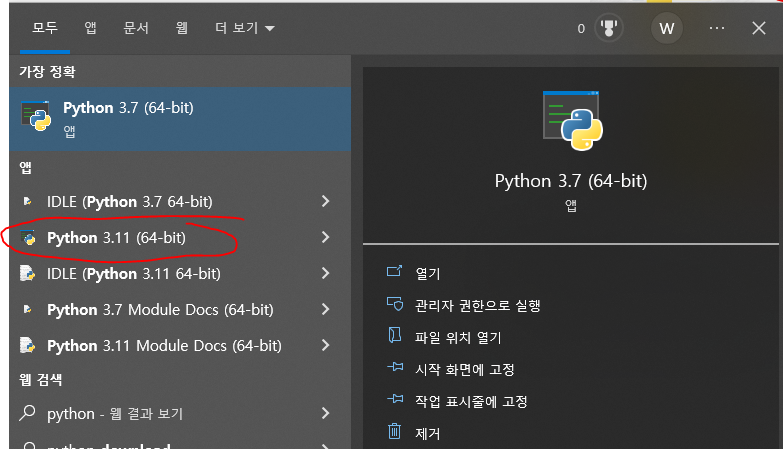
Task: Expand arrow for Python 3.11 Module Docs
Action: point(326,345)
